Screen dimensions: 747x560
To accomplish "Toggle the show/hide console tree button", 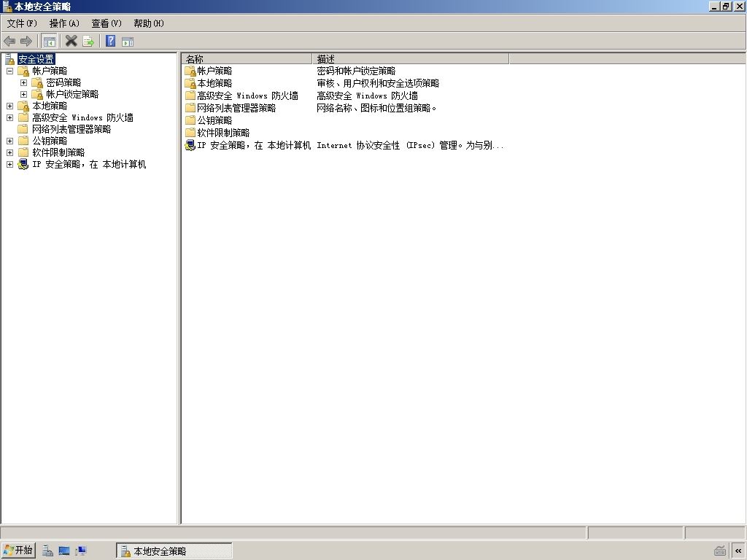I will 49,42.
